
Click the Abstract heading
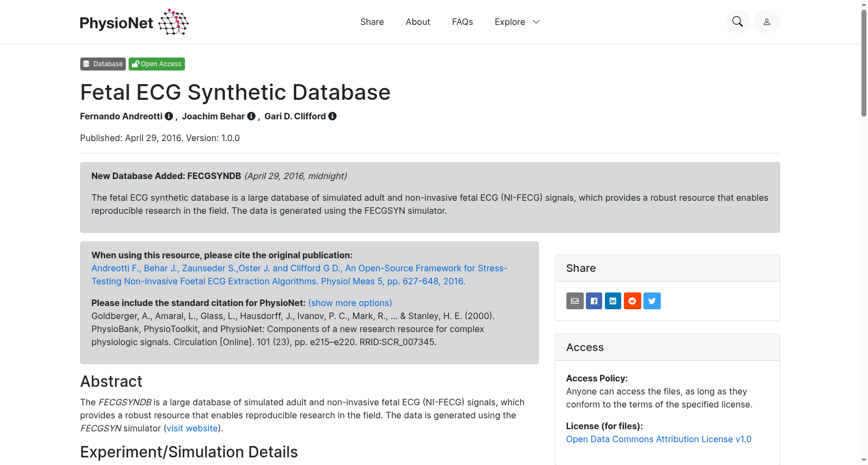(x=111, y=381)
